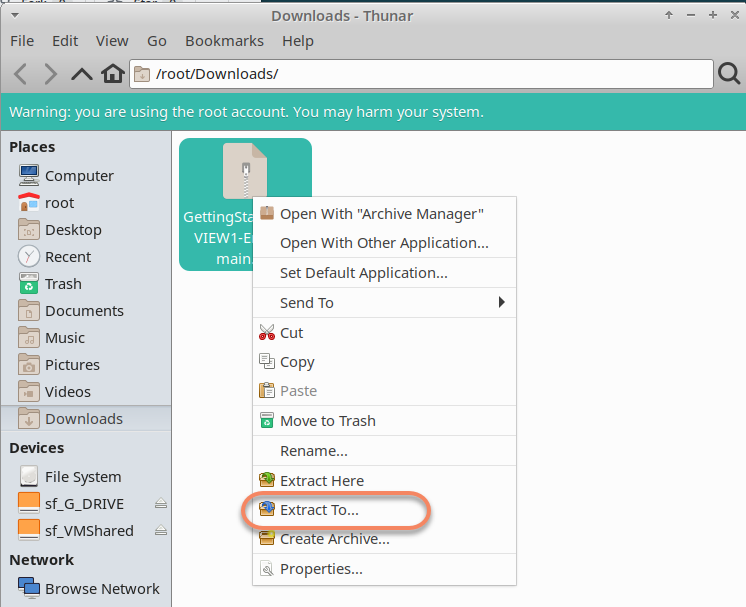The image size is (746, 607).
Task: Open the window menu dropdown arrow
Action: (x=15, y=15)
